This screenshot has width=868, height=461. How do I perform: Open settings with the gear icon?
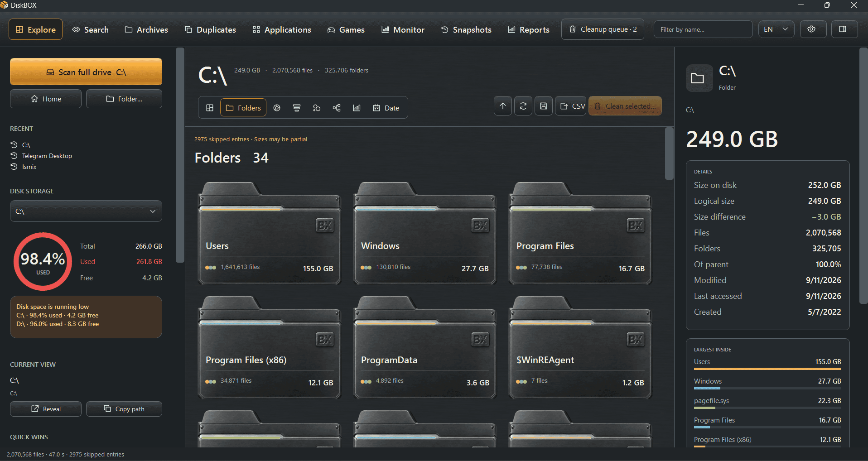click(x=813, y=29)
